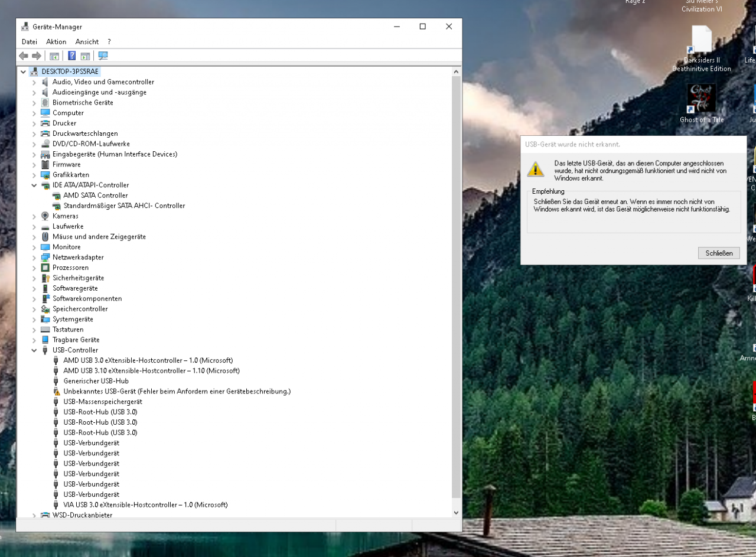This screenshot has width=756, height=557.
Task: Select the Softwaregeräte category
Action: 75,288
